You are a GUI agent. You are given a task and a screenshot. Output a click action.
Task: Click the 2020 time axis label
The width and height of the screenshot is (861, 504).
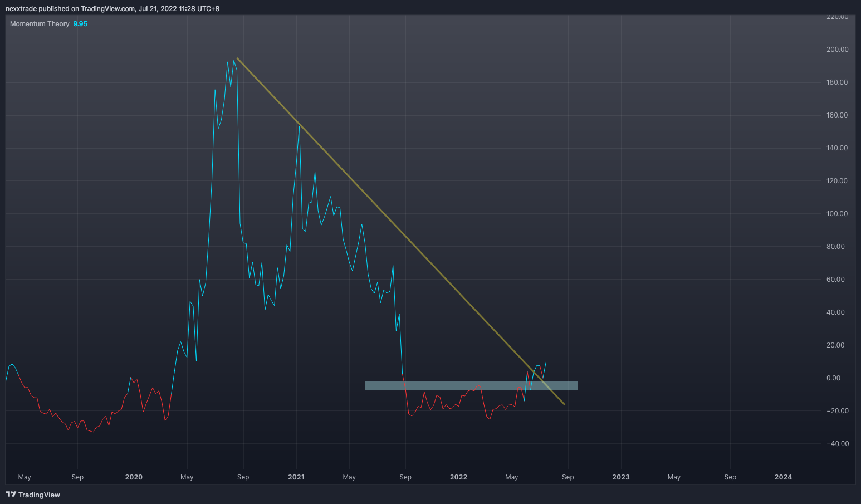[x=134, y=477]
